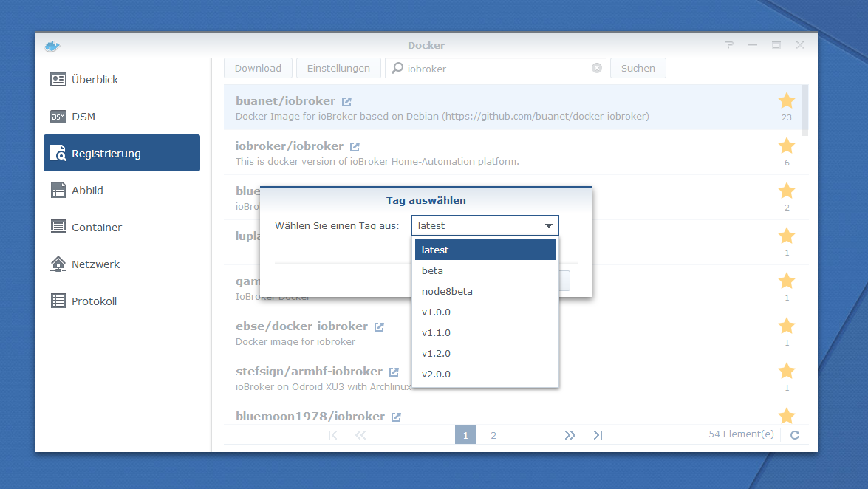Go to results page 2

coord(493,435)
